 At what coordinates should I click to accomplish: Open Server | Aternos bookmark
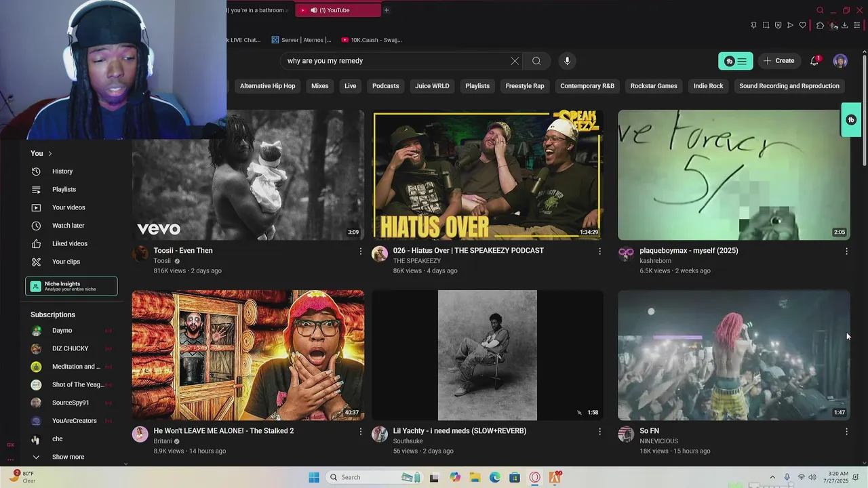302,40
